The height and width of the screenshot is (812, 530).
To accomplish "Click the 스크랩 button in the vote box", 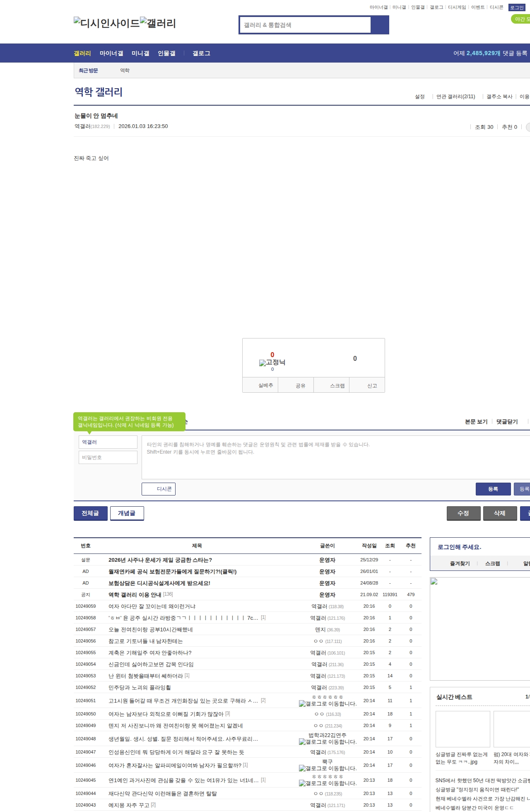I will click(x=332, y=385).
